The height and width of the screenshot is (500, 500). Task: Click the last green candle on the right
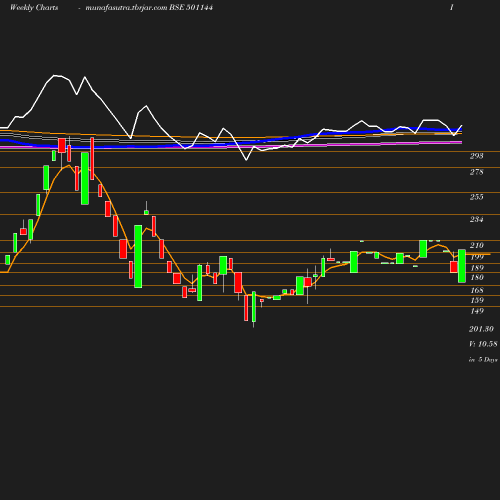[462, 266]
